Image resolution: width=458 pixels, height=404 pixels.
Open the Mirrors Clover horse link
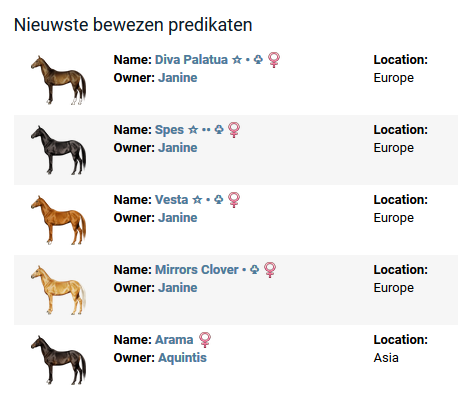197,270
